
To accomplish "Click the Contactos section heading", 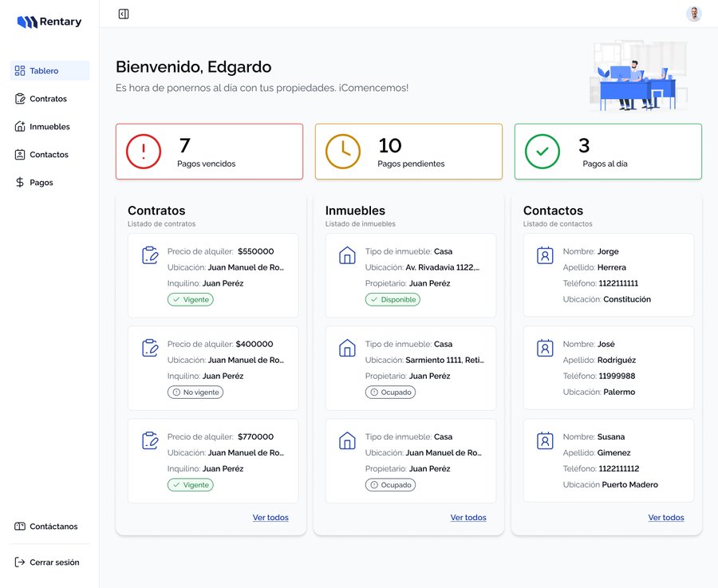I will (x=553, y=211).
